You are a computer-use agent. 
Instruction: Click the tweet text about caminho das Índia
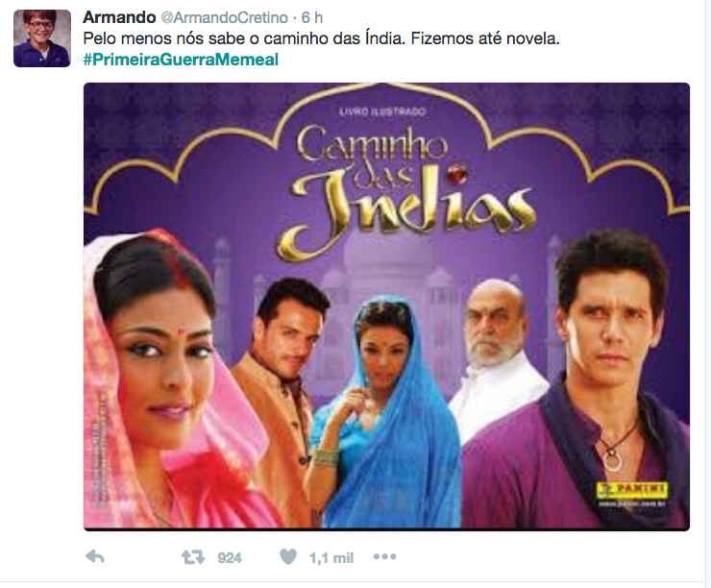322,38
